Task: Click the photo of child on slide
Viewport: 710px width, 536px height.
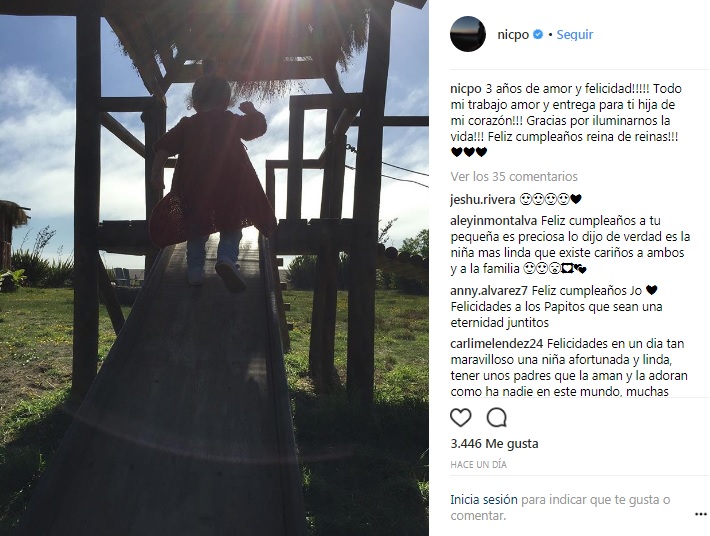Action: (214, 268)
